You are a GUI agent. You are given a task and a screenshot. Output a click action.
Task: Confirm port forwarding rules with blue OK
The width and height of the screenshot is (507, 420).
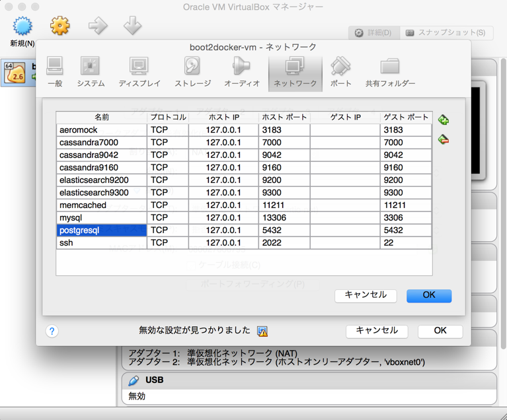tap(429, 296)
